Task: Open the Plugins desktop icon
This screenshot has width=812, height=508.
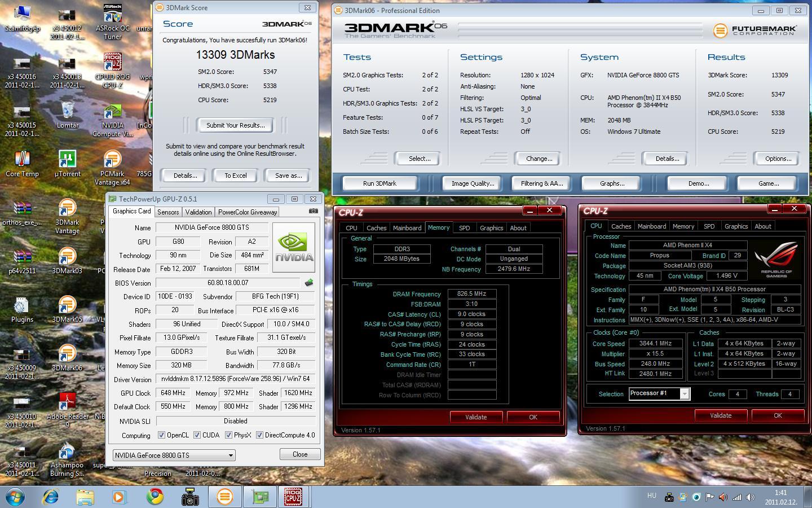Action: tap(22, 309)
